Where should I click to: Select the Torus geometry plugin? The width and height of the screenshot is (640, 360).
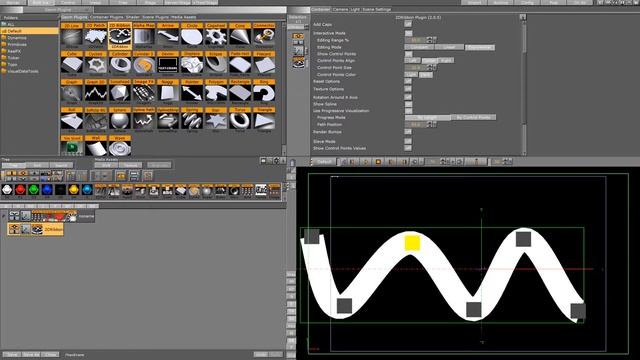tap(240, 121)
